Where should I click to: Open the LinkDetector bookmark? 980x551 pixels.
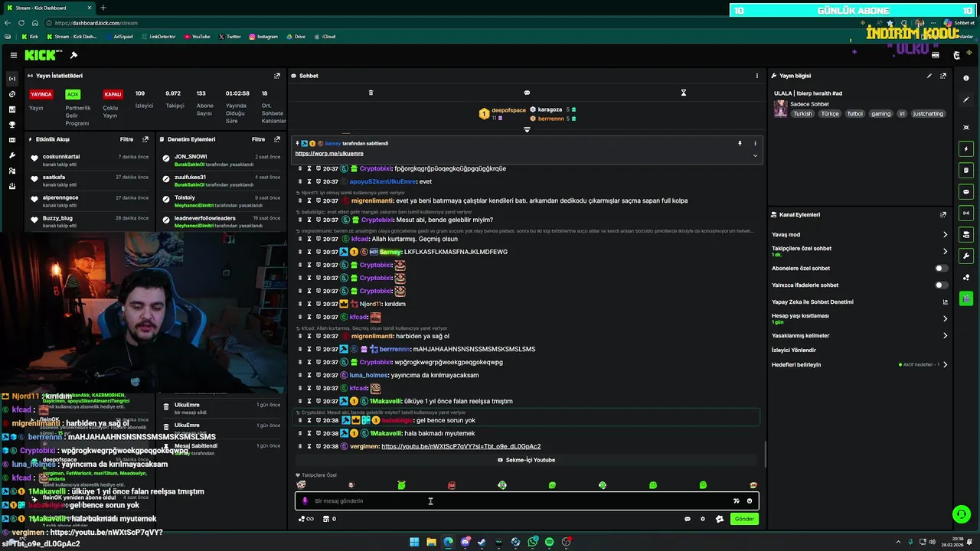click(x=158, y=37)
